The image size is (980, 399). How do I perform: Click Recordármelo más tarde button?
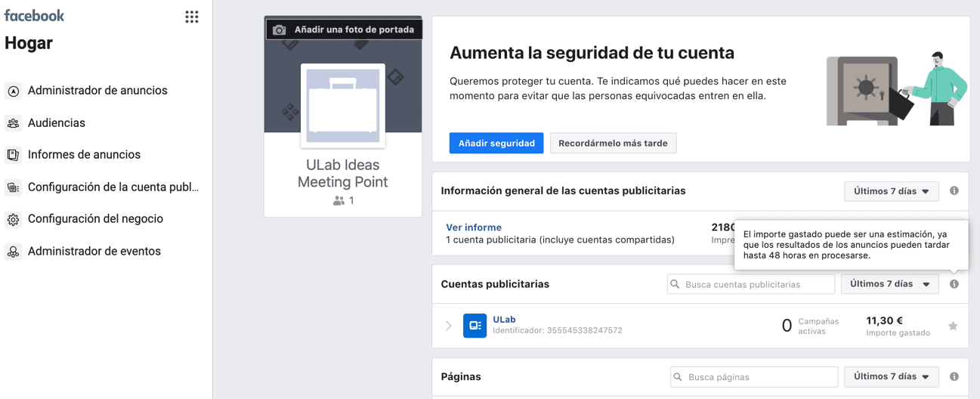click(x=613, y=143)
